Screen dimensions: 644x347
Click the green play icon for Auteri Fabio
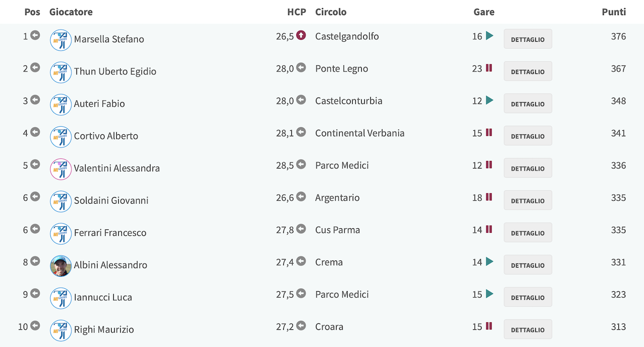click(x=490, y=100)
